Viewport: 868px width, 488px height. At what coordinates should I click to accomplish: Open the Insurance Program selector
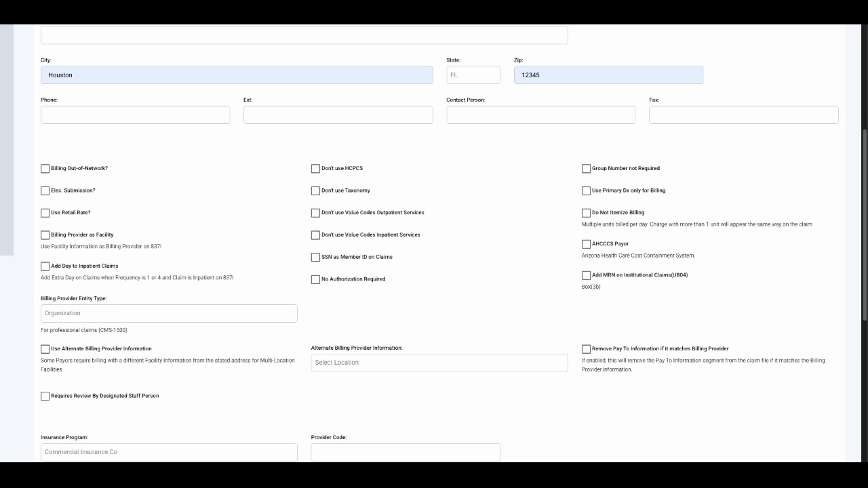pos(168,451)
